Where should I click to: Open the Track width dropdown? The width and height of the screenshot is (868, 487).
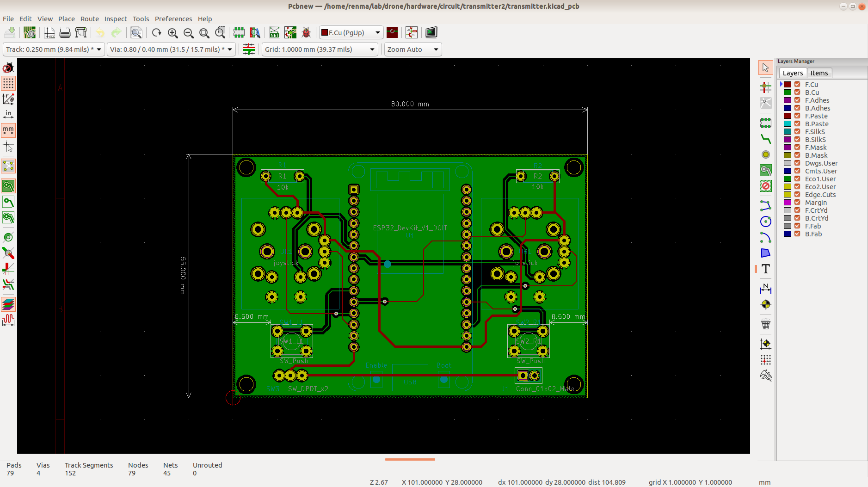click(54, 49)
